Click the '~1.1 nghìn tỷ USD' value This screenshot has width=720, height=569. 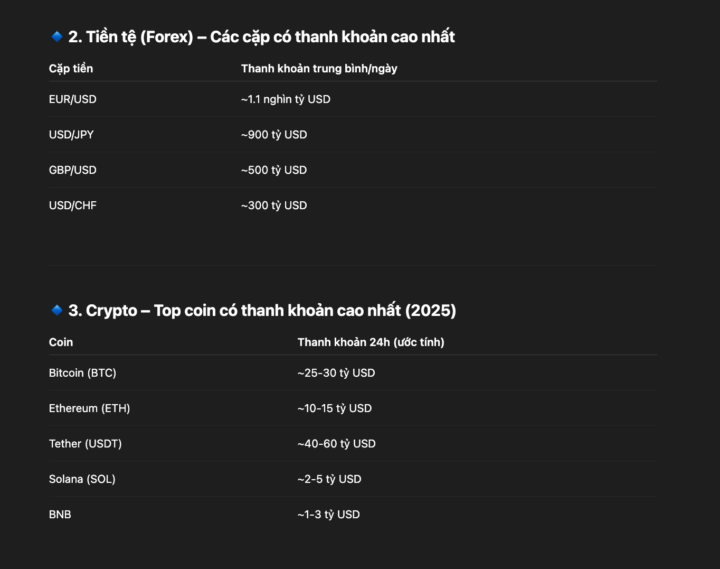click(286, 99)
